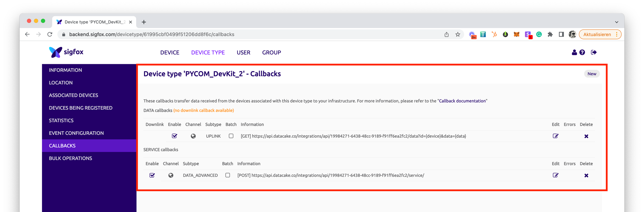Click the logout icon in header

click(594, 52)
